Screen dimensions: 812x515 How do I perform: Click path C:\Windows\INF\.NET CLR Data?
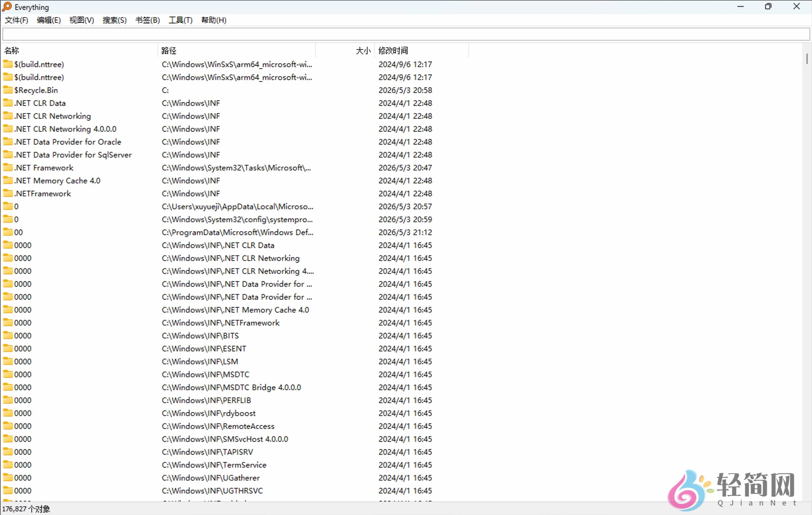[218, 245]
